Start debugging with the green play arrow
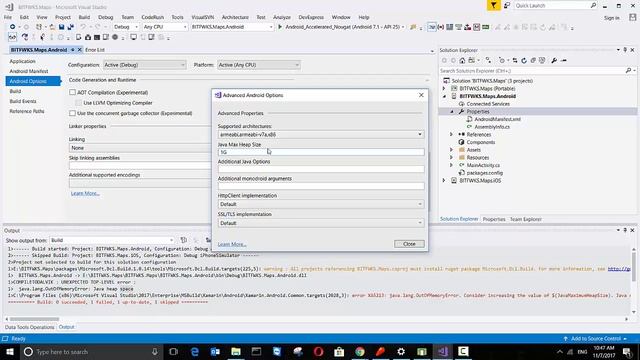Viewport: 640px width, 360px height. point(280,27)
